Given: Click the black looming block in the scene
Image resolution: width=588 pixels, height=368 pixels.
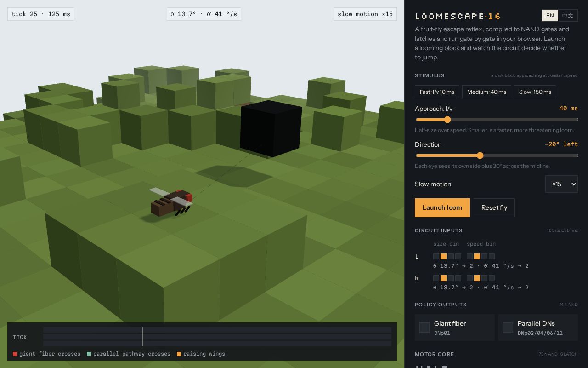Looking at the screenshot, I should point(271,129).
